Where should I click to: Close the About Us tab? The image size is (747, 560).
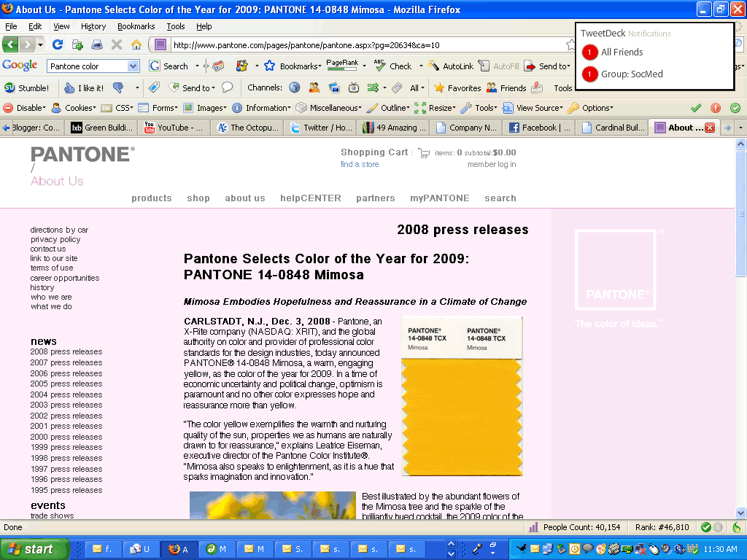(x=710, y=128)
